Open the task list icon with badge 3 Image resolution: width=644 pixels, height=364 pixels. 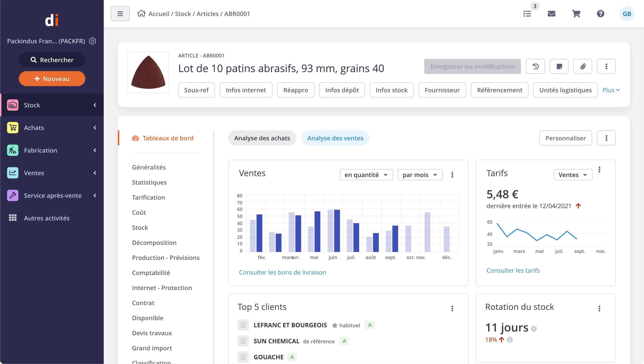pyautogui.click(x=527, y=14)
